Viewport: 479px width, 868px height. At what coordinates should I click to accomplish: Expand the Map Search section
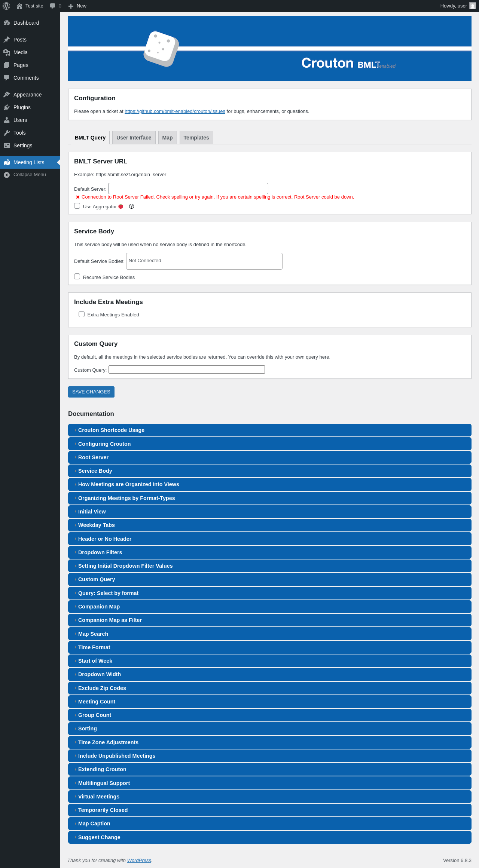[x=269, y=634]
